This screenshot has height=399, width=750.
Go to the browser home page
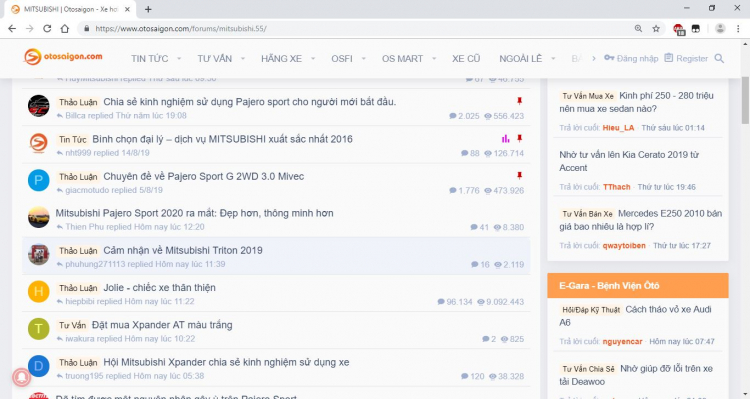point(65,29)
